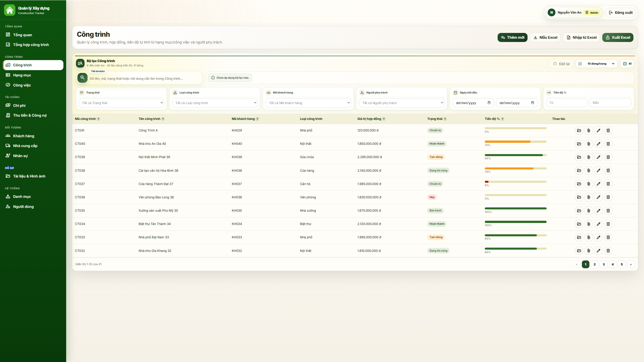This screenshot has width=644, height=362.
Task: Click the quick search magnifier icon
Action: click(x=82, y=78)
